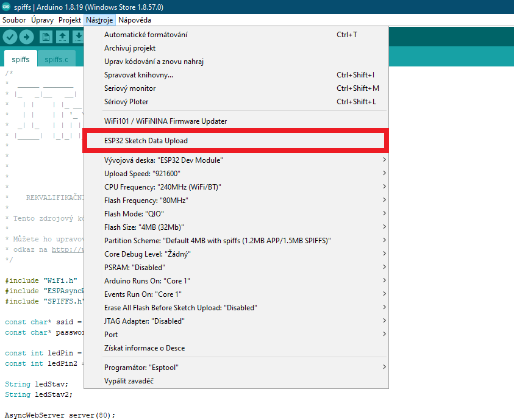
Task: Create a new sketch with the document icon
Action: coord(46,37)
